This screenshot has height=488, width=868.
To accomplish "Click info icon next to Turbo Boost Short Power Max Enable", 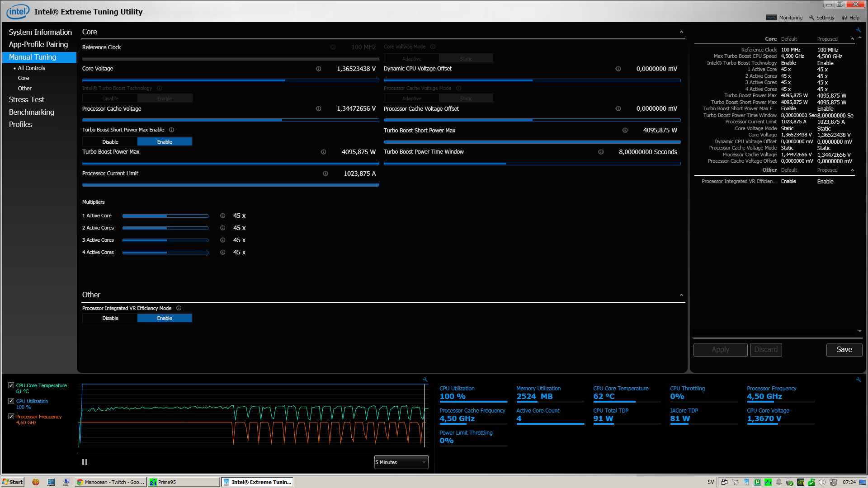I will tap(171, 130).
